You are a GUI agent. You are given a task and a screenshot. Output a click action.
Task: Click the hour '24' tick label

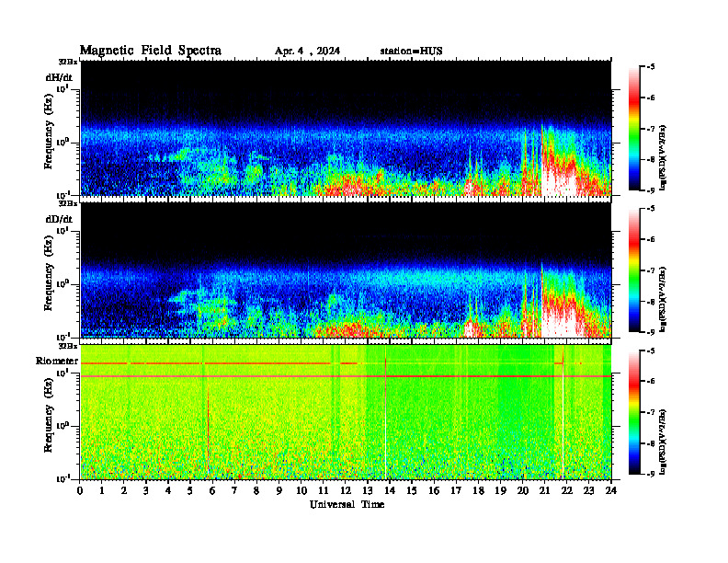tap(611, 491)
